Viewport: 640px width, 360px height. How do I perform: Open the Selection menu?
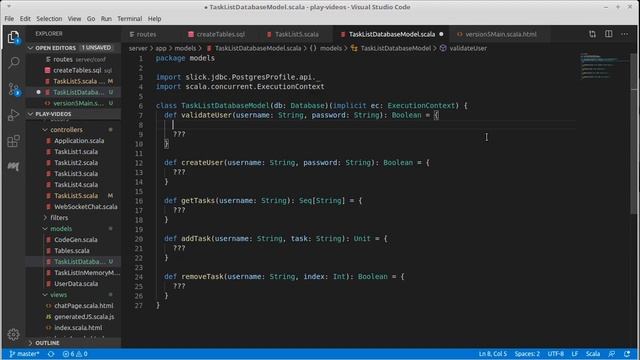click(49, 19)
